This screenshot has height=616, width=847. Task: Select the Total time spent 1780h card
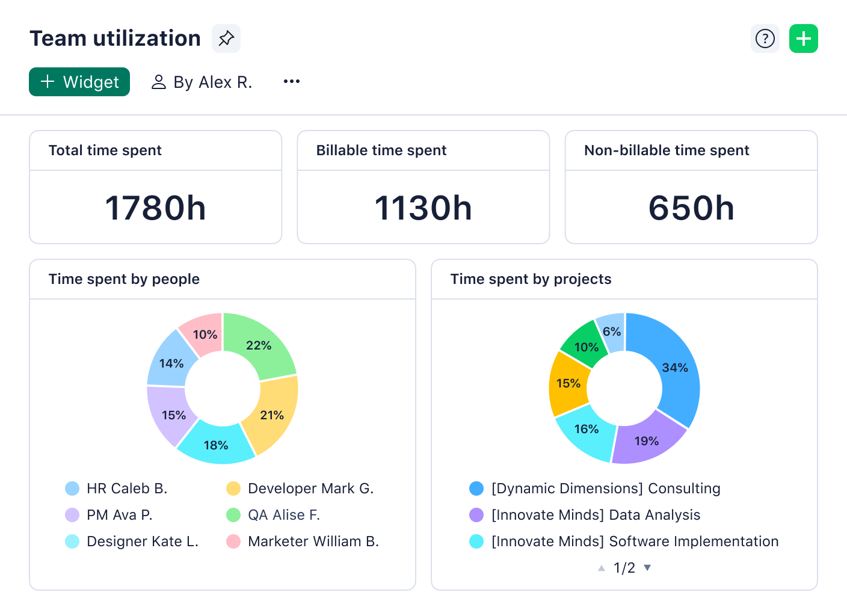(155, 208)
